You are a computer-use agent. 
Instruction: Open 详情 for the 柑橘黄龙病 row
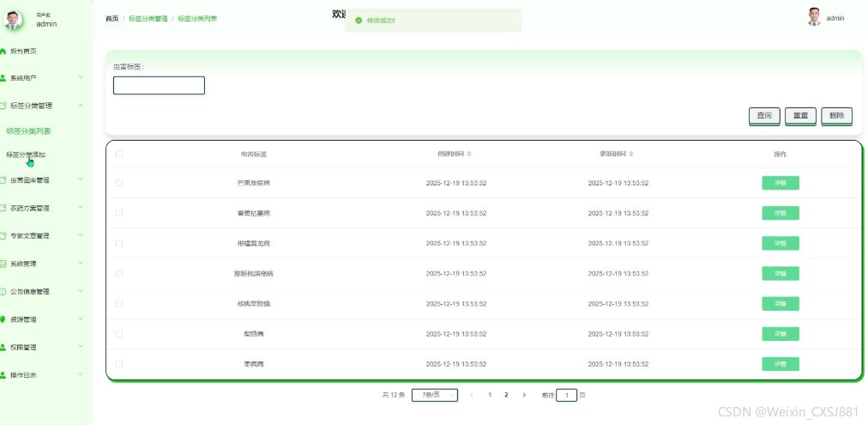click(x=781, y=243)
